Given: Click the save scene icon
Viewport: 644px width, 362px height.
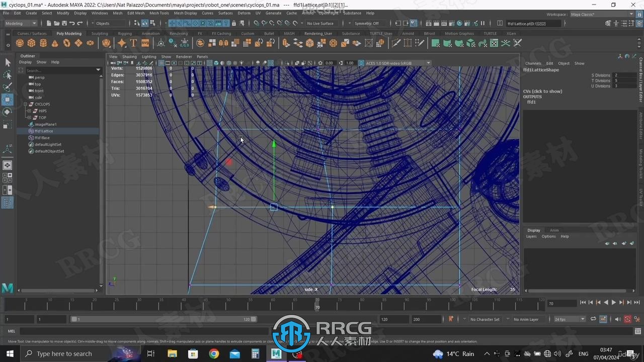Looking at the screenshot, I should click(x=64, y=23).
